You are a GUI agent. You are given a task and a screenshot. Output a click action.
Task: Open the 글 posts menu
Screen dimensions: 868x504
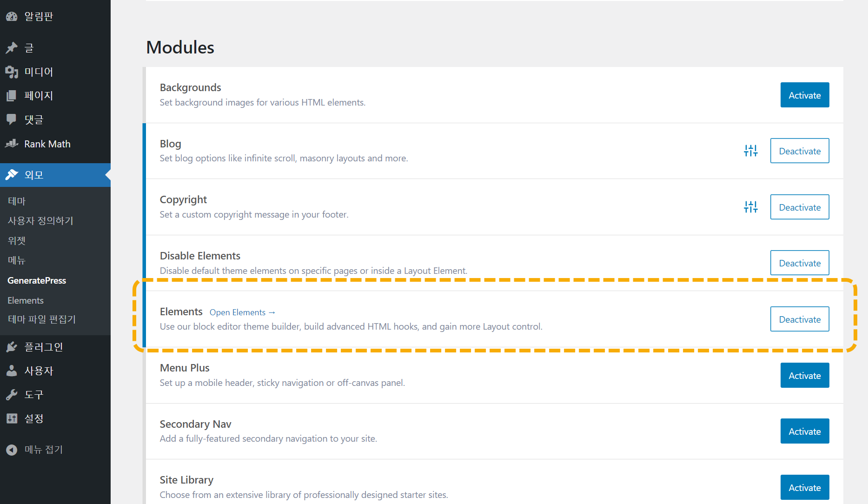click(55, 48)
